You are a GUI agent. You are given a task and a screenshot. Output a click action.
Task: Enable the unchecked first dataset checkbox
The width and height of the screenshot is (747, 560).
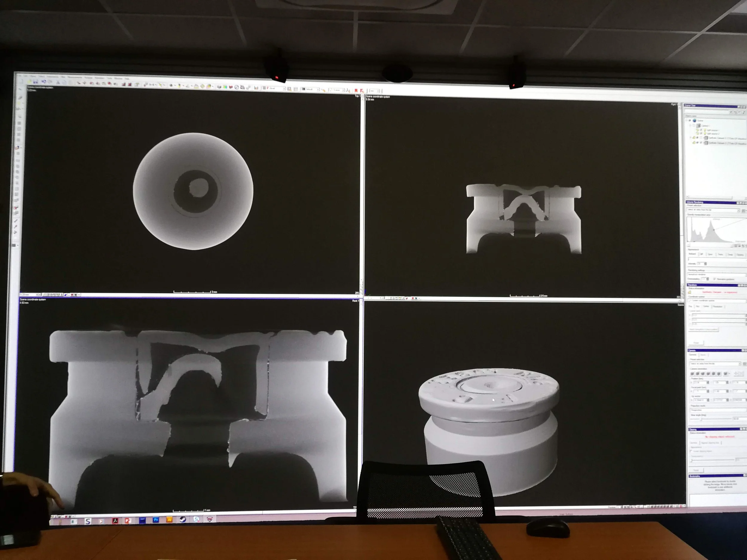coord(701,138)
